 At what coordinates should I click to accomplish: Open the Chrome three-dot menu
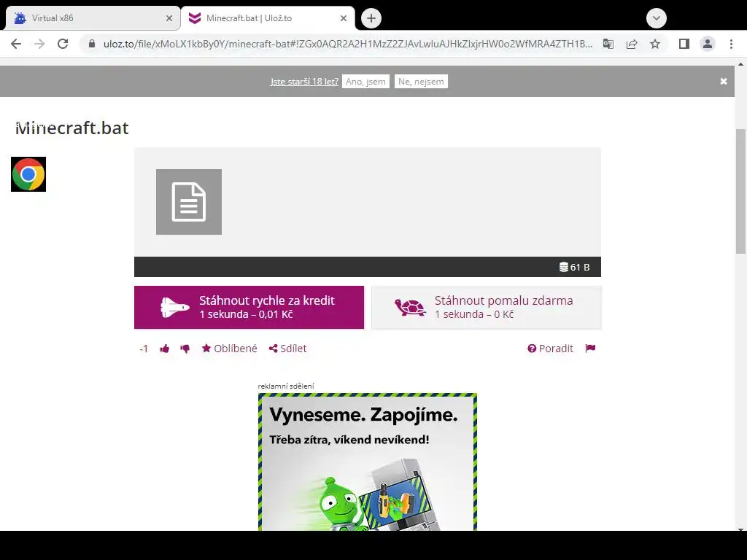tap(731, 44)
